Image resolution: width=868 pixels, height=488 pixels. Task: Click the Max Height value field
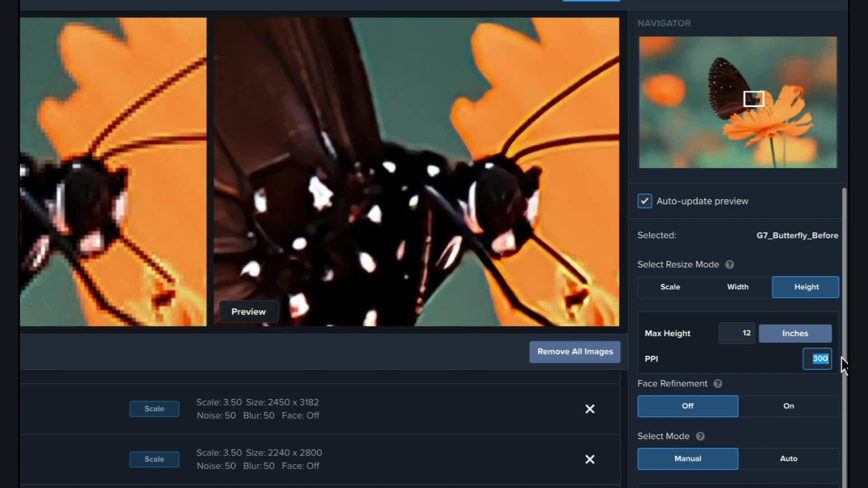tap(736, 333)
